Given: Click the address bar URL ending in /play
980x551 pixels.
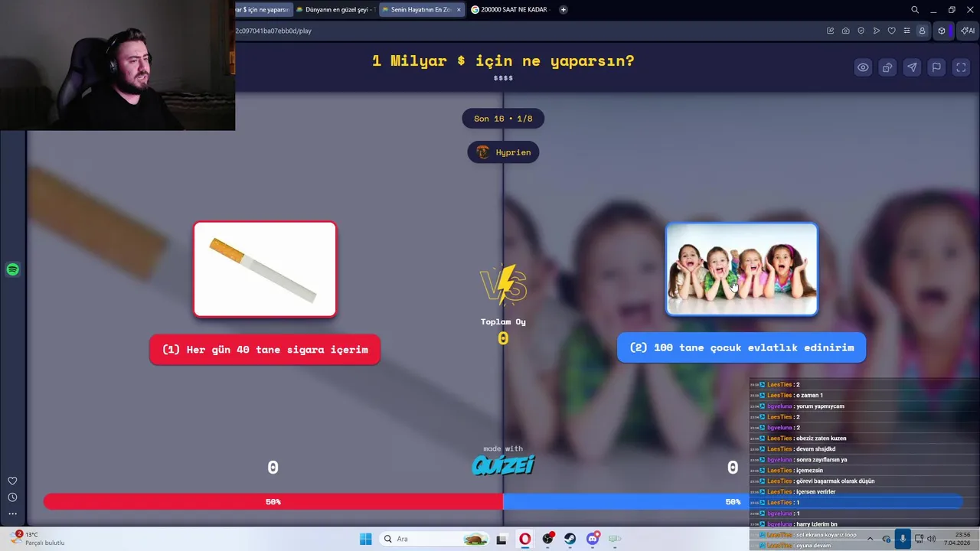Looking at the screenshot, I should (x=273, y=31).
